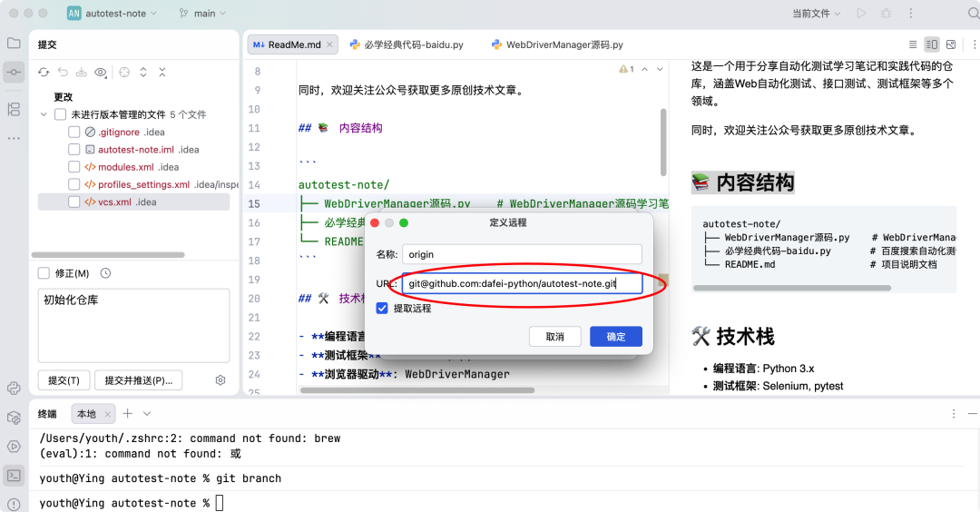Viewport: 980px width, 512px height.
Task: Refresh the changes list
Action: point(44,72)
